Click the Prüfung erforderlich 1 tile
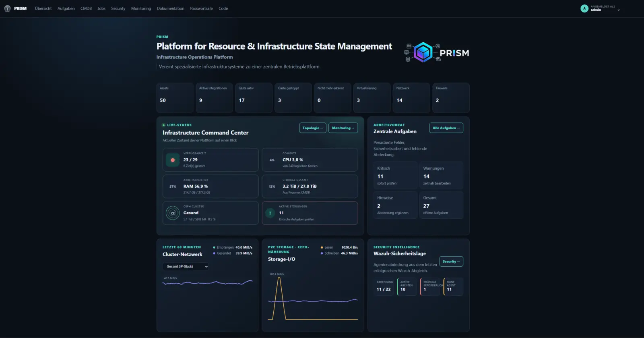This screenshot has height=338, width=644. pyautogui.click(x=430, y=286)
